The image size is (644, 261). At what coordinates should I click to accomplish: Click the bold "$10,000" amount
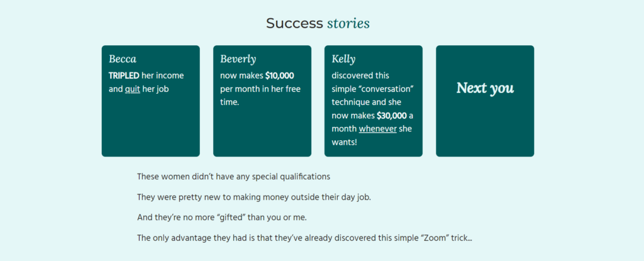pyautogui.click(x=280, y=75)
